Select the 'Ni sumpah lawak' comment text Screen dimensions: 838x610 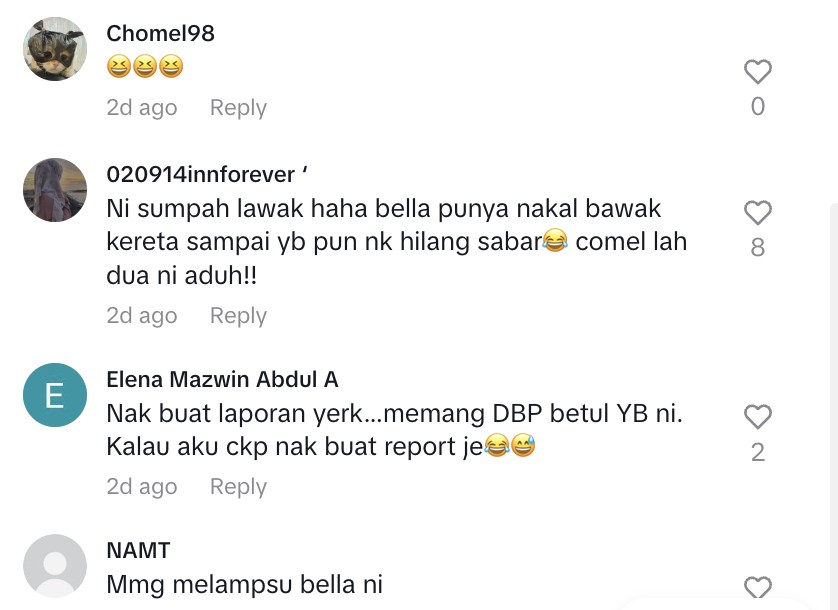397,242
